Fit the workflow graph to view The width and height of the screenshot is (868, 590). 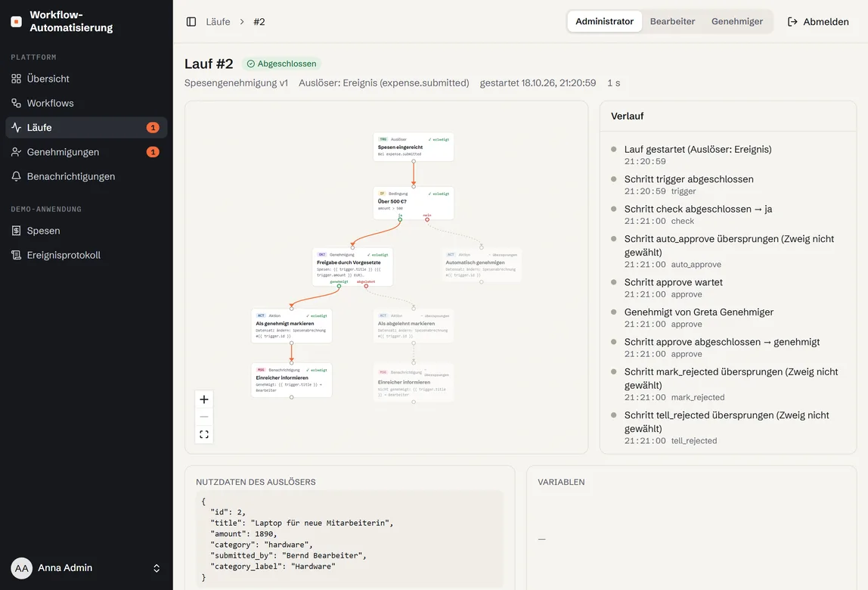(x=204, y=434)
